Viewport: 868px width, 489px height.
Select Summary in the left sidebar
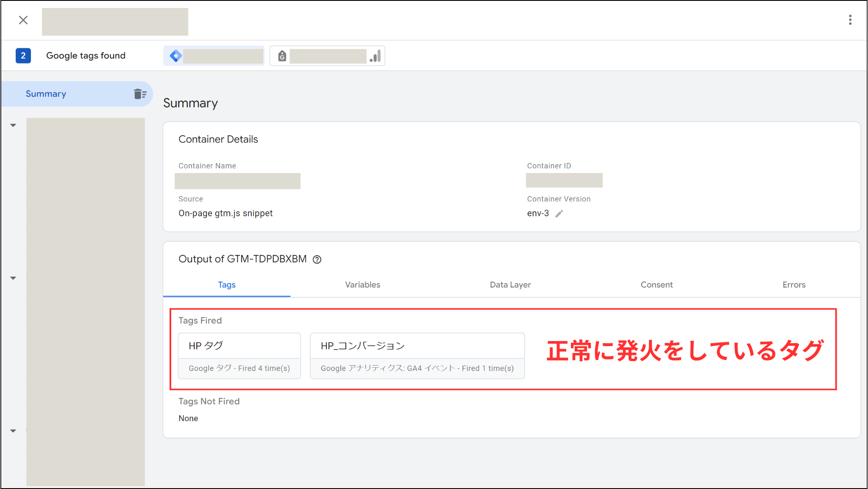coord(76,94)
